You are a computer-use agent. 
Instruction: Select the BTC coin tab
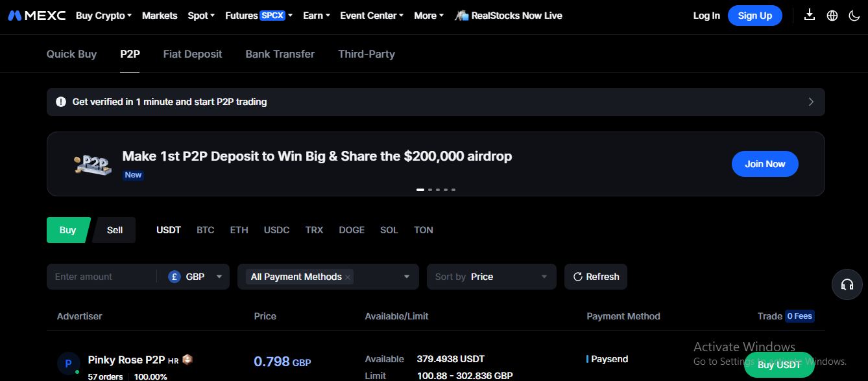coord(206,230)
